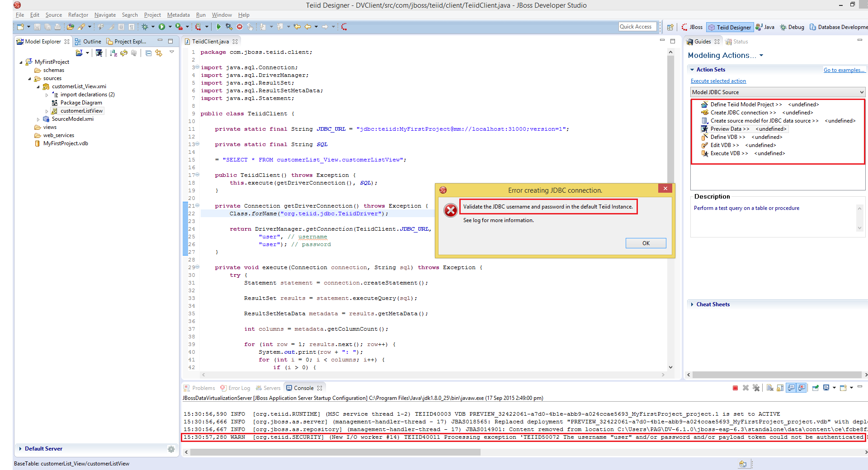
Task: Select the Debug toolbar icon
Action: pyautogui.click(x=145, y=27)
